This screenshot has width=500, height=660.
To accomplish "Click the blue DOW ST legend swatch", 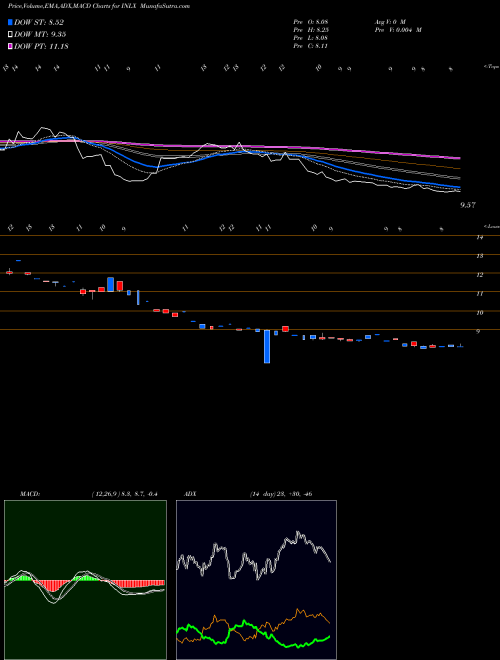I will [x=10, y=23].
